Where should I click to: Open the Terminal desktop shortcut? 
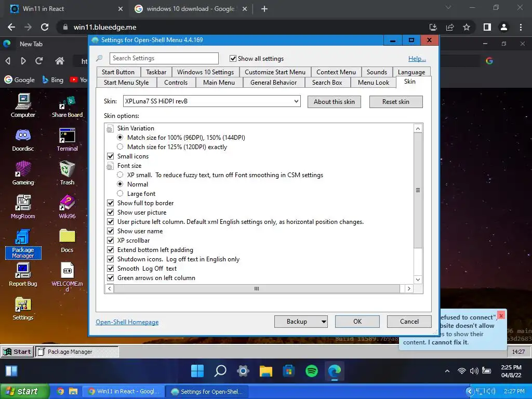(67, 140)
